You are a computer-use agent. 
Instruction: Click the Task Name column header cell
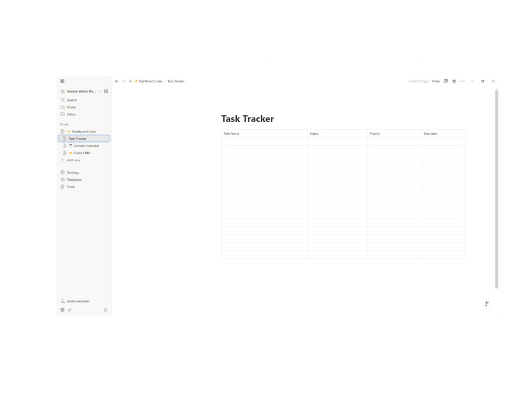[x=264, y=134]
